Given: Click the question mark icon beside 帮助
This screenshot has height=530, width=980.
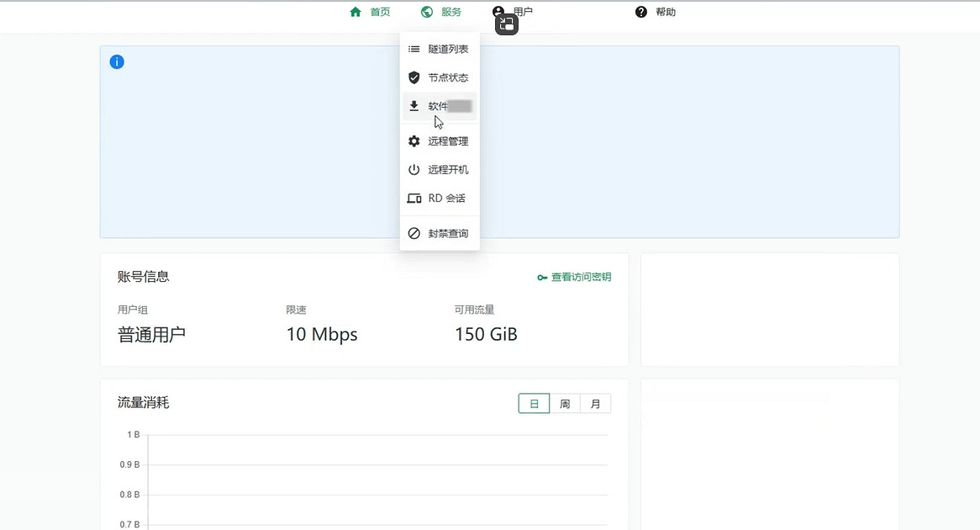Looking at the screenshot, I should [641, 12].
